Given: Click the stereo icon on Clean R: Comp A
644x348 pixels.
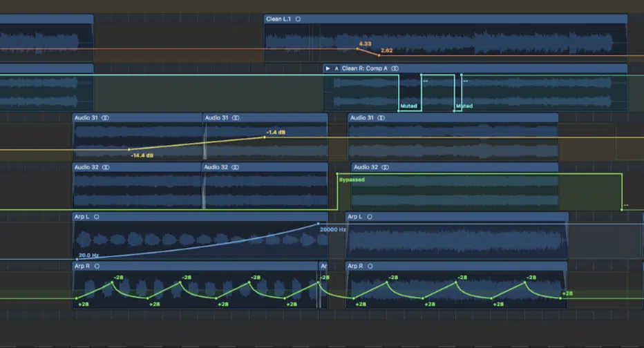Looking at the screenshot, I should click(395, 68).
